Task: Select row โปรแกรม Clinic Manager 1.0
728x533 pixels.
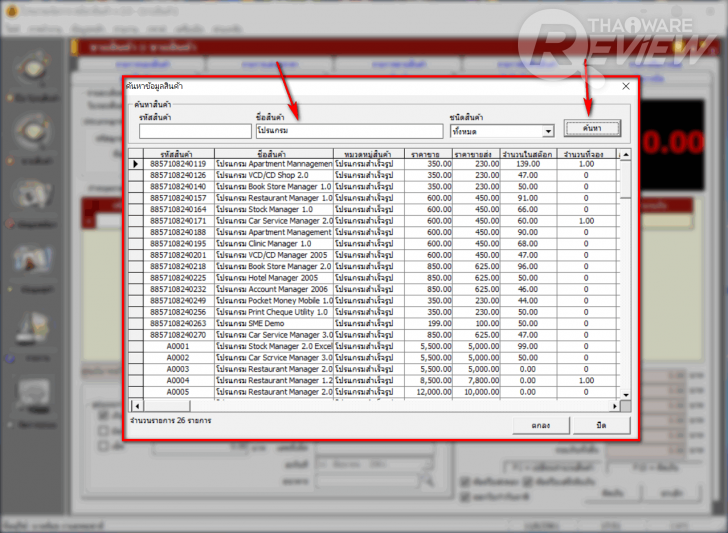Action: tap(374, 244)
